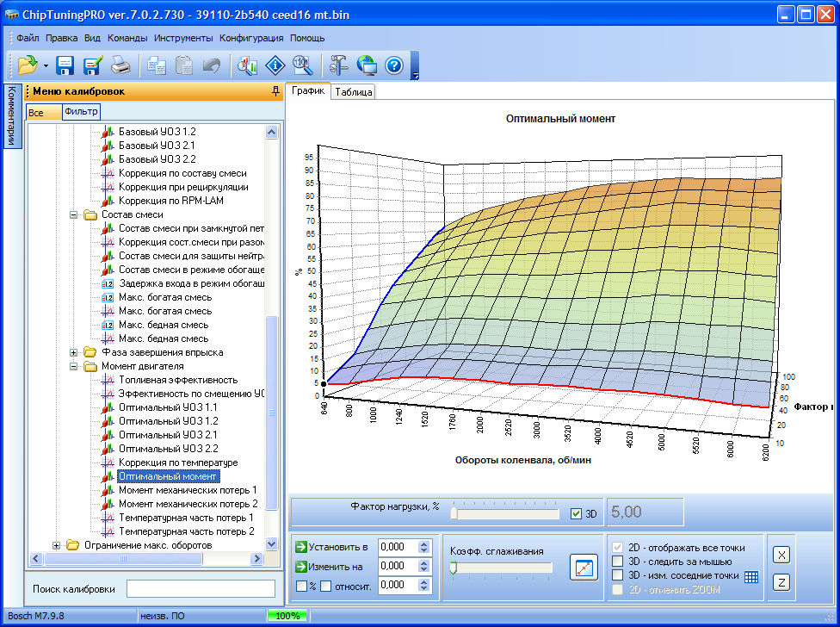
Task: Click the blue diamond info icon
Action: 275,65
